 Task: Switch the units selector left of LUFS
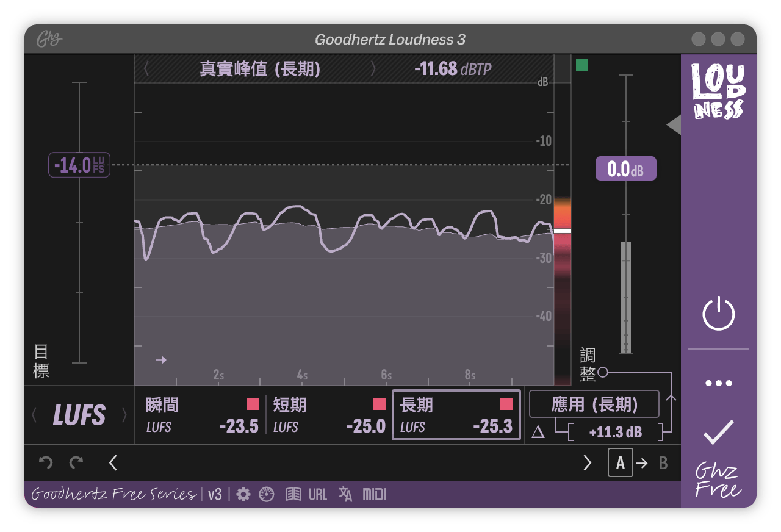34,415
